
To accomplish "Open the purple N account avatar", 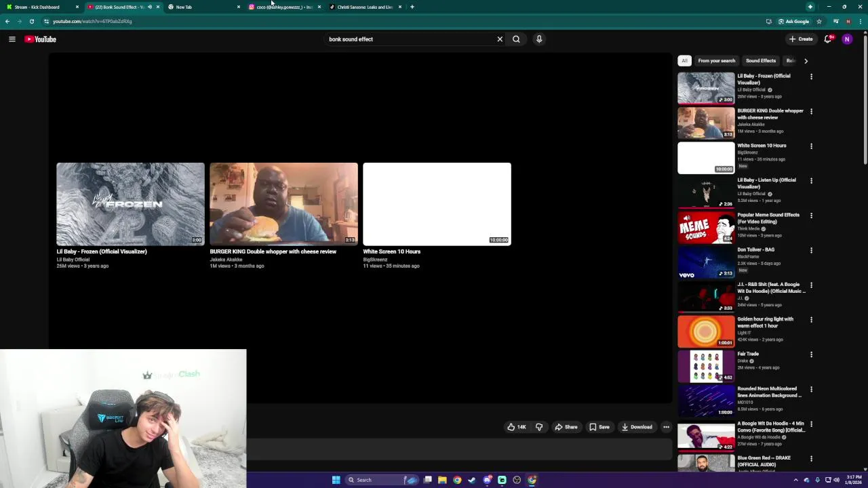I will pyautogui.click(x=846, y=39).
